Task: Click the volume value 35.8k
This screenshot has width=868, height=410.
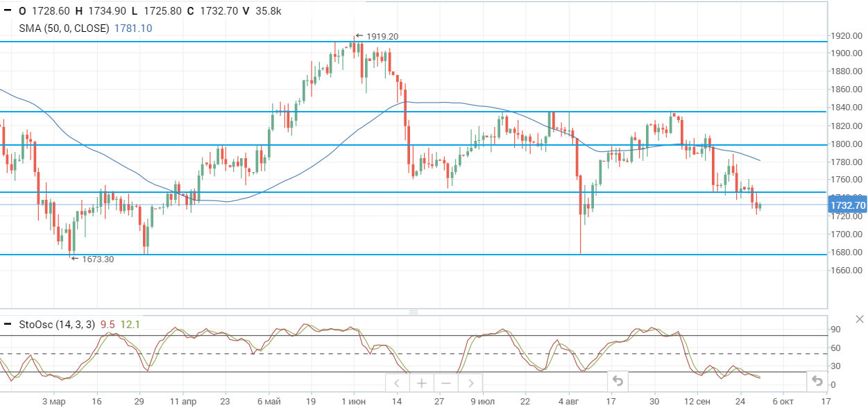Action: pos(267,11)
